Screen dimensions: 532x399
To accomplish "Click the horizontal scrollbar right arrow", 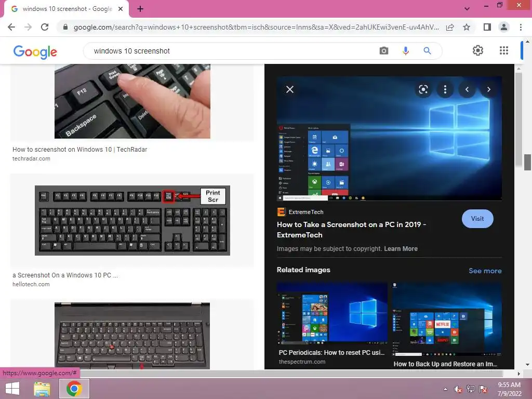I will (518, 374).
